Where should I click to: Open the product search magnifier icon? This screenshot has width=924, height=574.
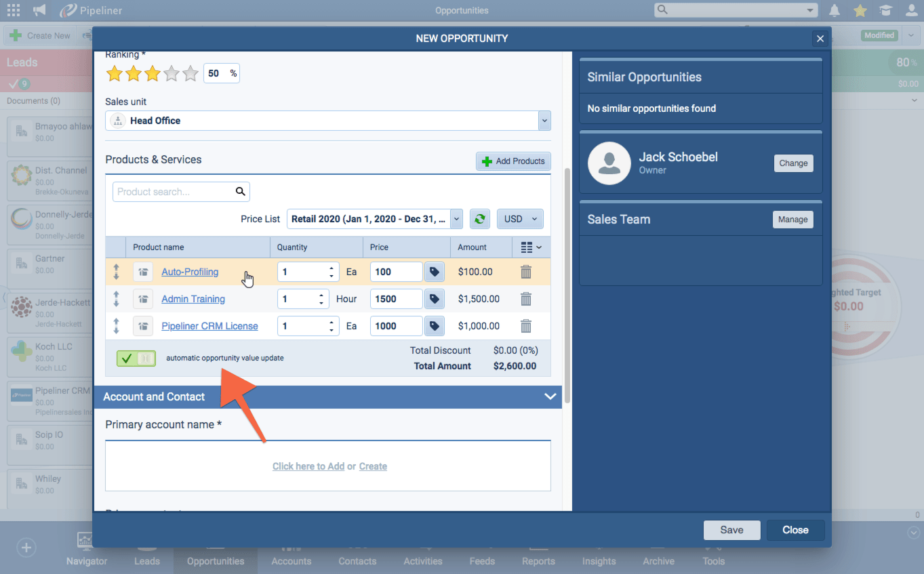[240, 191]
